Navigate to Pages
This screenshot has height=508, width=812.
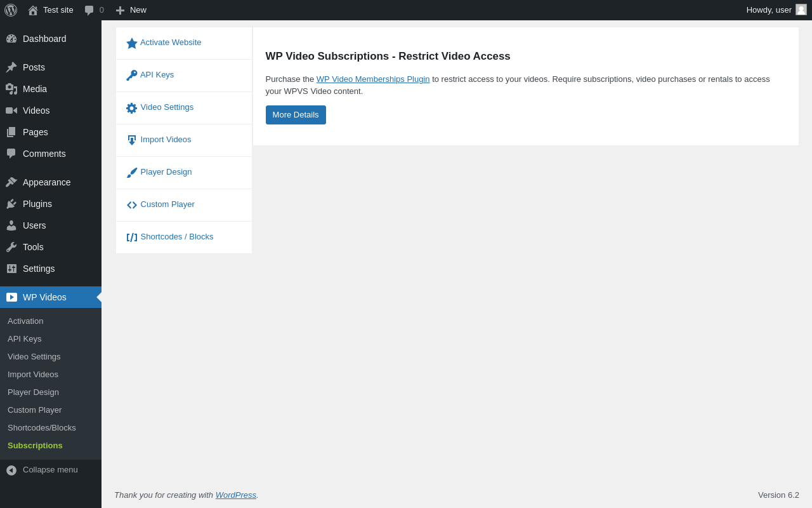coord(51,132)
